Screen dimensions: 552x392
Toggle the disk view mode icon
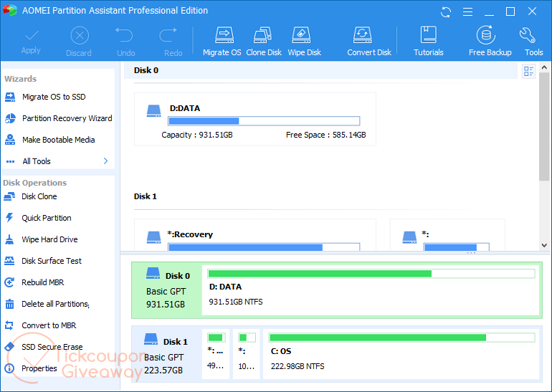pos(528,71)
